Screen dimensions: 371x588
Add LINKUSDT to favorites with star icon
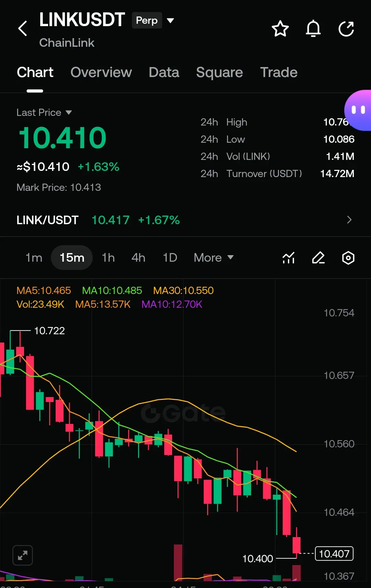[280, 29]
